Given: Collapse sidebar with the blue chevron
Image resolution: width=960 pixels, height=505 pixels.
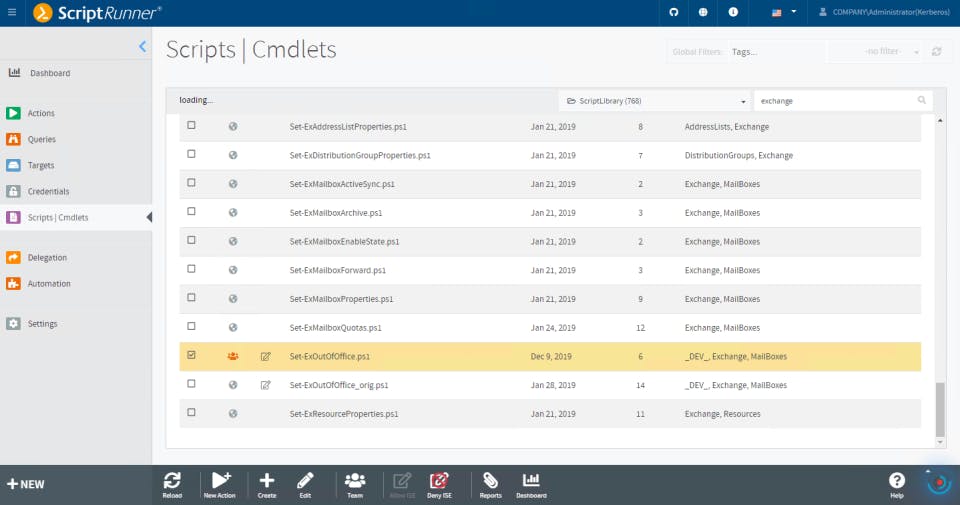Looking at the screenshot, I should pyautogui.click(x=142, y=47).
